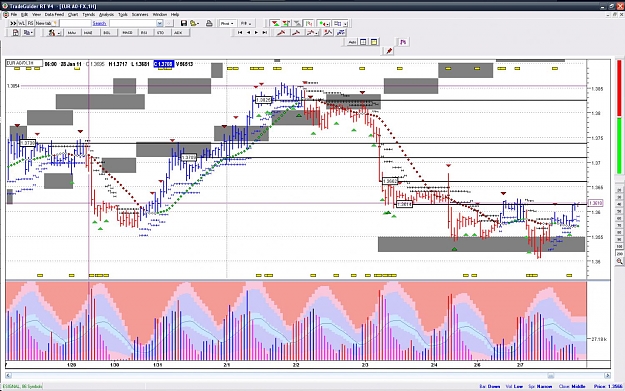Open the File menu

tap(14, 14)
